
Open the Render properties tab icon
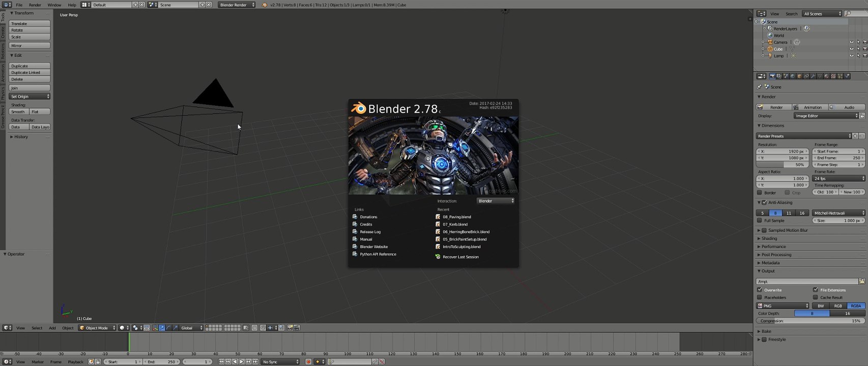tap(772, 76)
